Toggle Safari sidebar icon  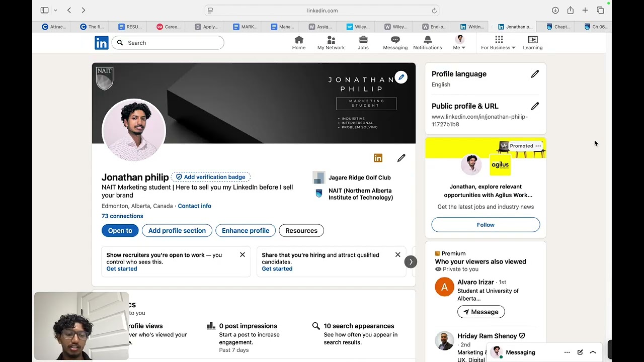44,10
